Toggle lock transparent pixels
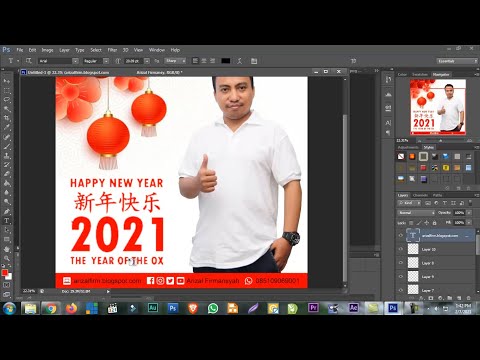This screenshot has width=480, height=360. click(x=411, y=222)
